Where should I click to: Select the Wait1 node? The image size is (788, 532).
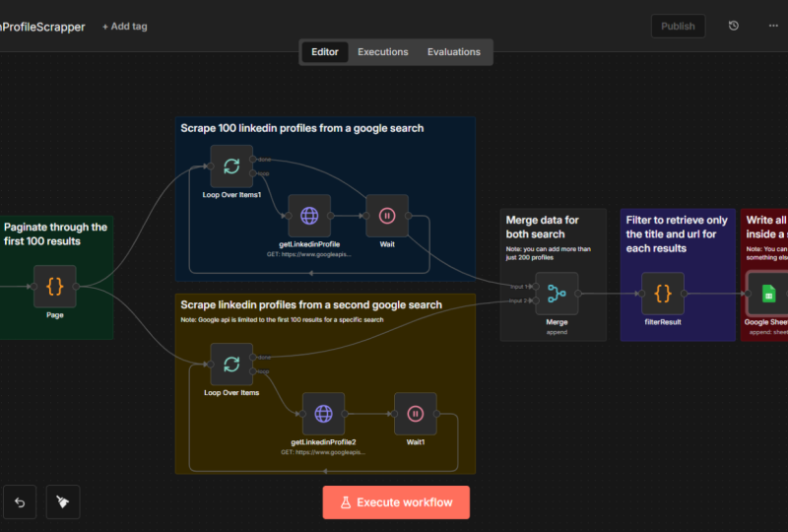pyautogui.click(x=415, y=414)
